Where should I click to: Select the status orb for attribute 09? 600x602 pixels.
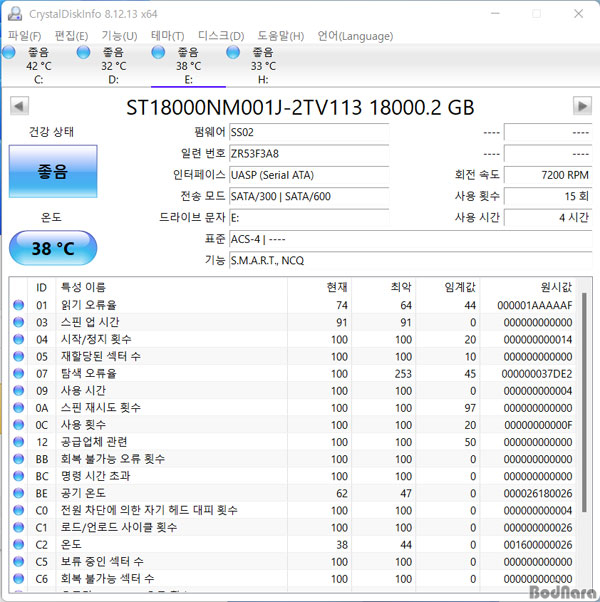(18, 390)
